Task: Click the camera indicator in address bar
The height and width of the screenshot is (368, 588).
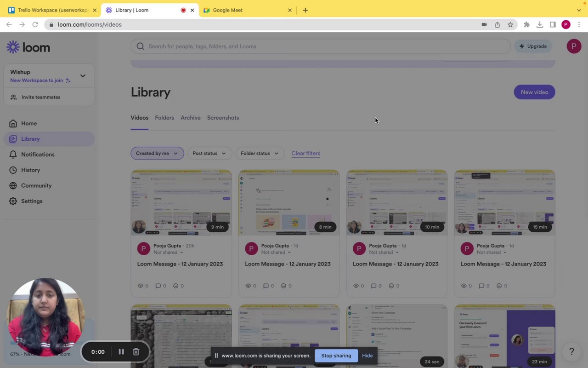Action: click(x=484, y=24)
